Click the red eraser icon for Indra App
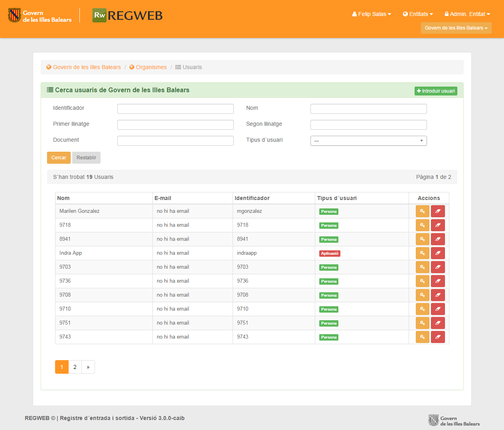This screenshot has width=504, height=430. (438, 253)
